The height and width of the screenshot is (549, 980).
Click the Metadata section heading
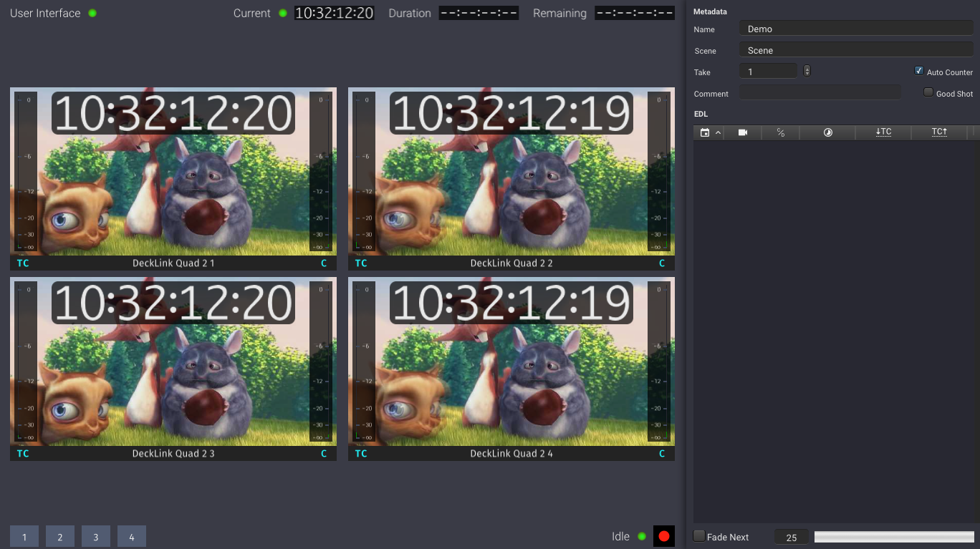coord(711,11)
